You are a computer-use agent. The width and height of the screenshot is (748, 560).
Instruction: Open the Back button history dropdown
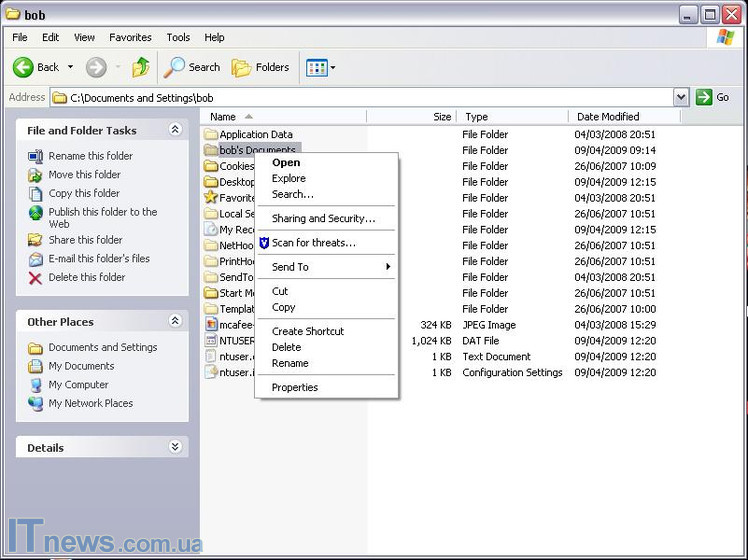[x=70, y=67]
